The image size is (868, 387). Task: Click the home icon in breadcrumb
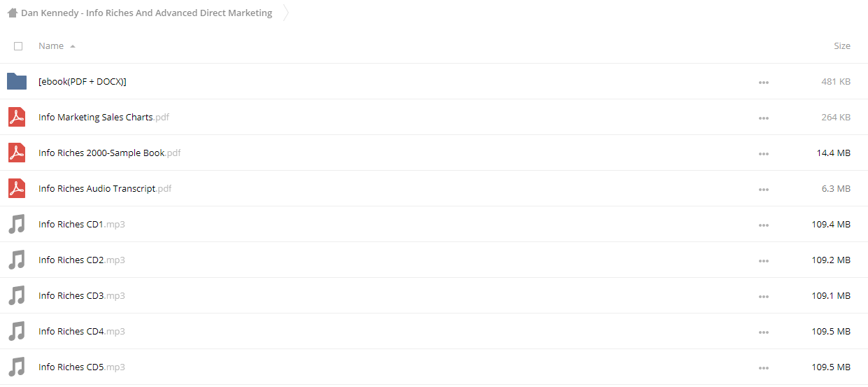[x=12, y=13]
